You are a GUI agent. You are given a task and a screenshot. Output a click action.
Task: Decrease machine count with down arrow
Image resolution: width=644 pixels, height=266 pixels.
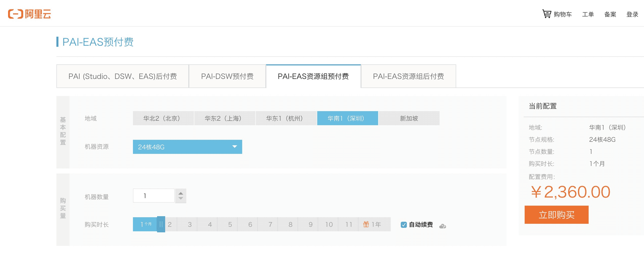click(181, 198)
